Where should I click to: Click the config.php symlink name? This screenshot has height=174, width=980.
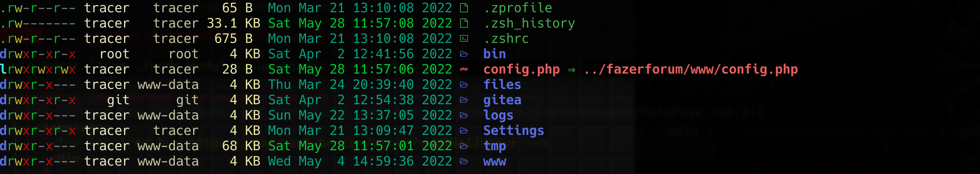[x=521, y=69]
